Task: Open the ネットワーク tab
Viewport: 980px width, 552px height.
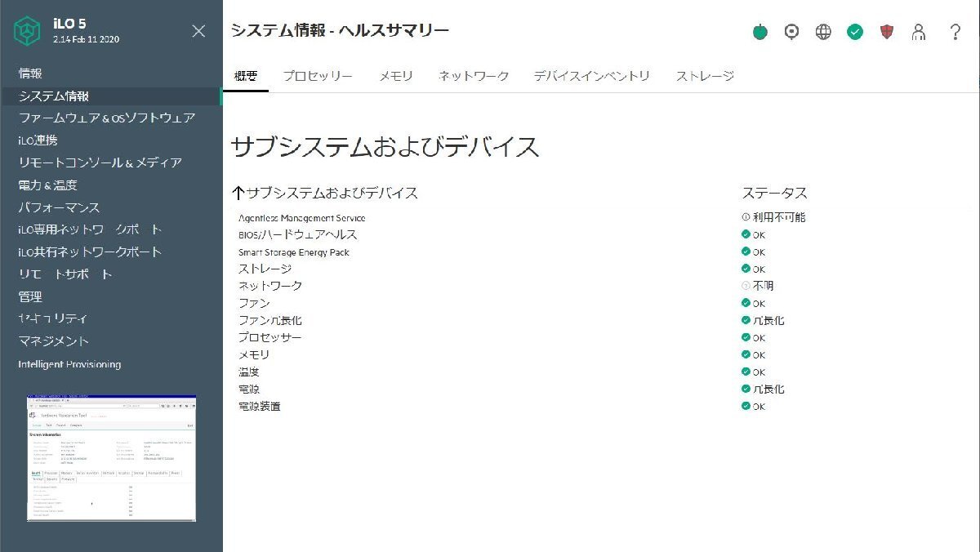Action: click(474, 74)
